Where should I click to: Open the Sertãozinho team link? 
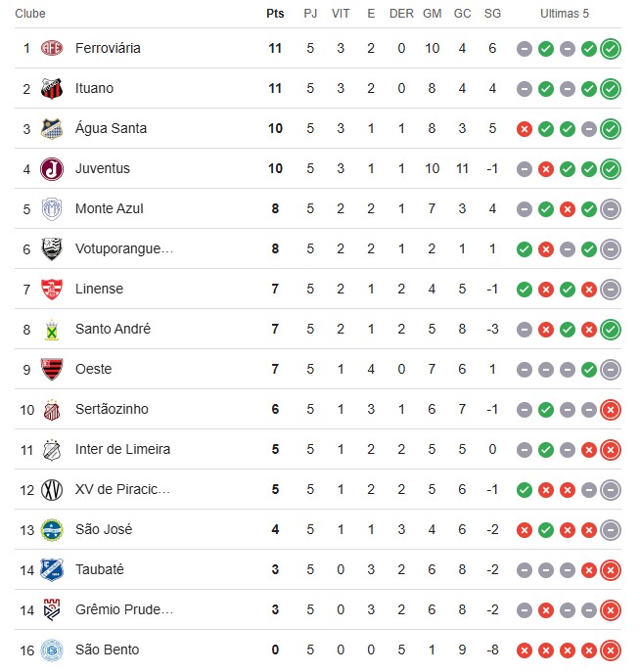tap(112, 409)
